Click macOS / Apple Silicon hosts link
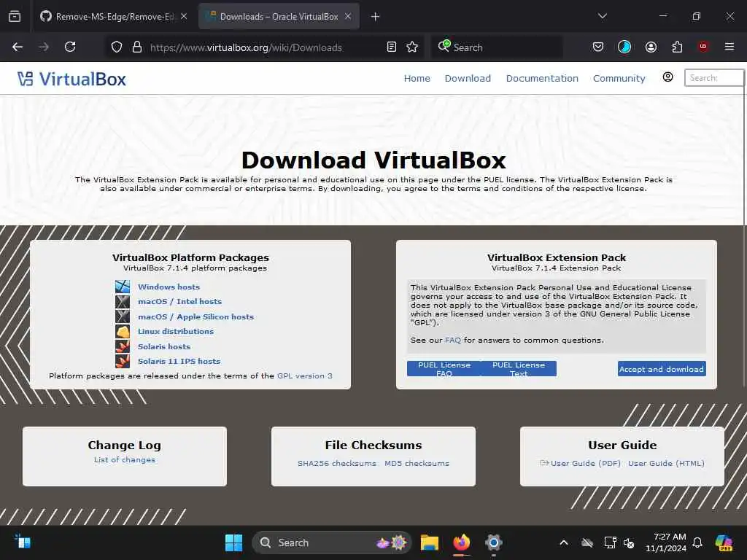Viewport: 747px width, 560px height. tap(196, 316)
